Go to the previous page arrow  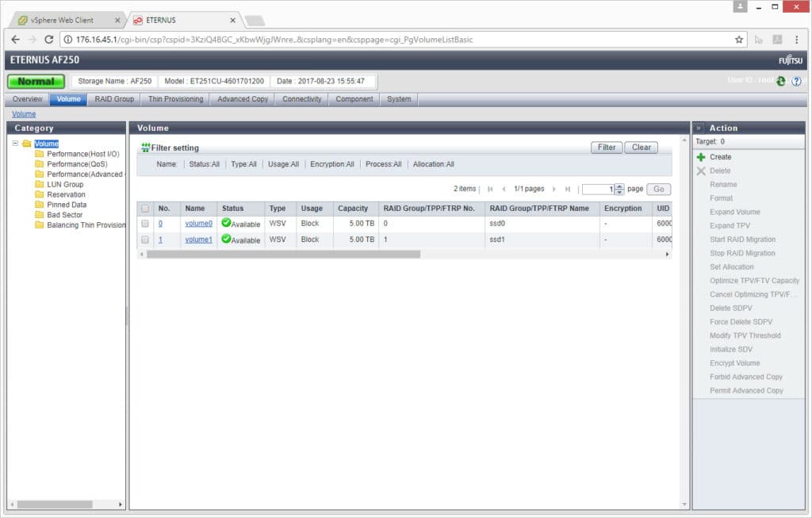[504, 189]
